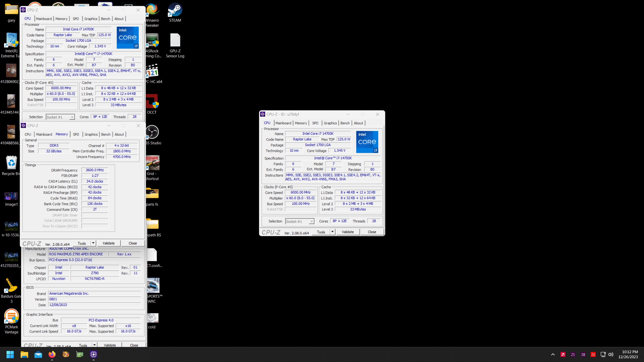Open the parts fs folder
Screen dimensions: 644x362
(152, 197)
